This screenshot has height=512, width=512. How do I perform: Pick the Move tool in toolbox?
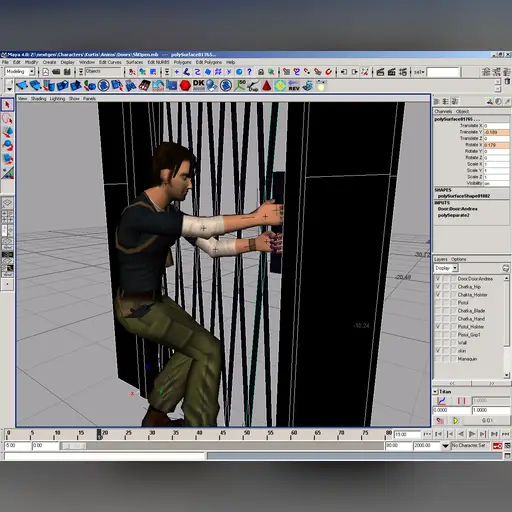click(7, 132)
